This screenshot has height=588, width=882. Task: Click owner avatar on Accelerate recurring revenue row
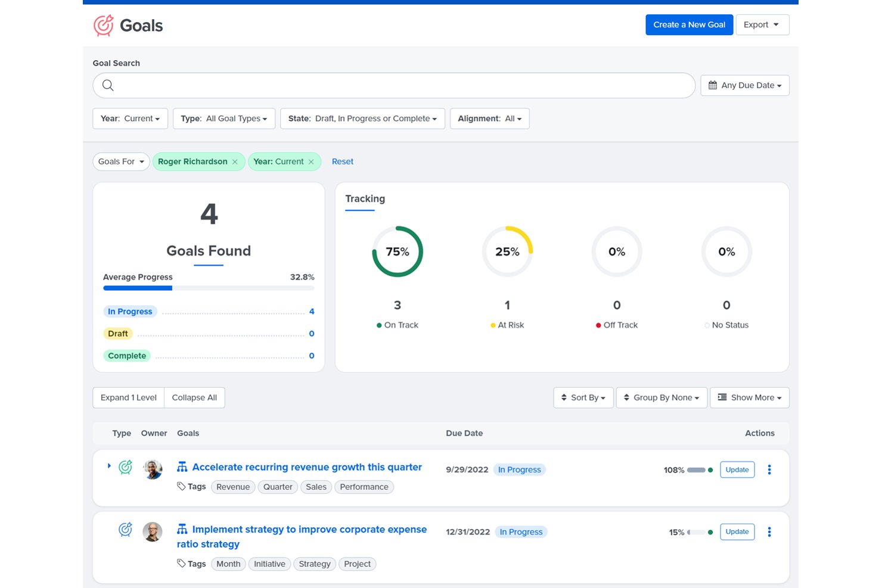[x=153, y=469]
